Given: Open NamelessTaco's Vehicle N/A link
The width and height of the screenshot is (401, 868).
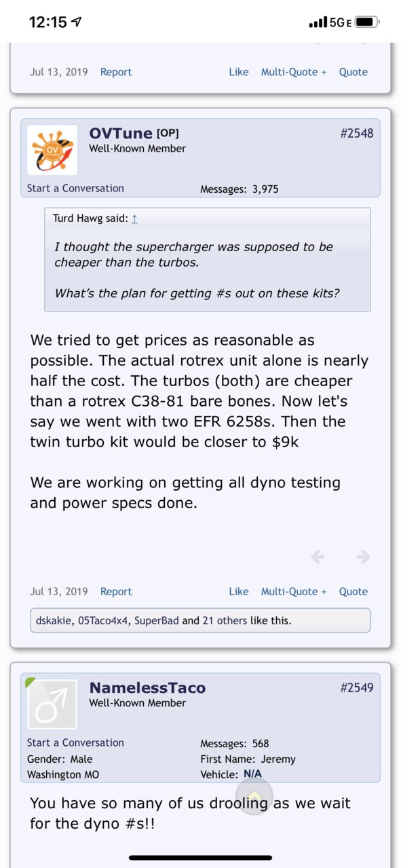Looking at the screenshot, I should click(x=252, y=774).
